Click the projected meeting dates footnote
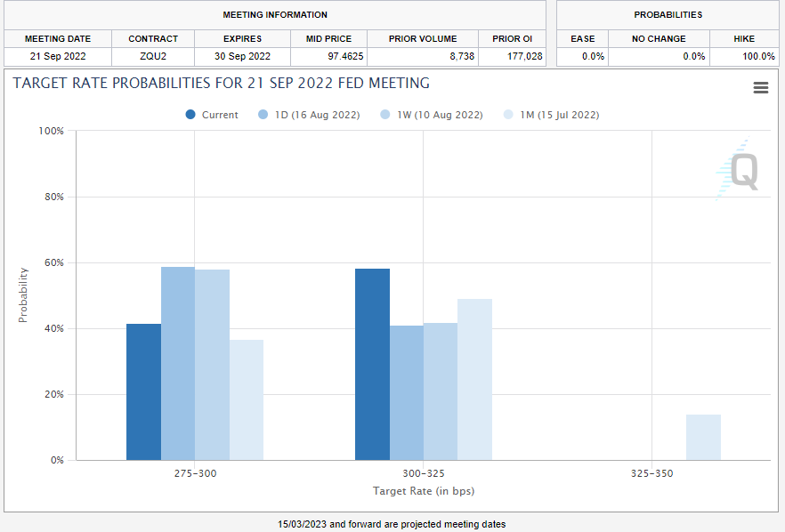The width and height of the screenshot is (785, 532). tap(392, 524)
